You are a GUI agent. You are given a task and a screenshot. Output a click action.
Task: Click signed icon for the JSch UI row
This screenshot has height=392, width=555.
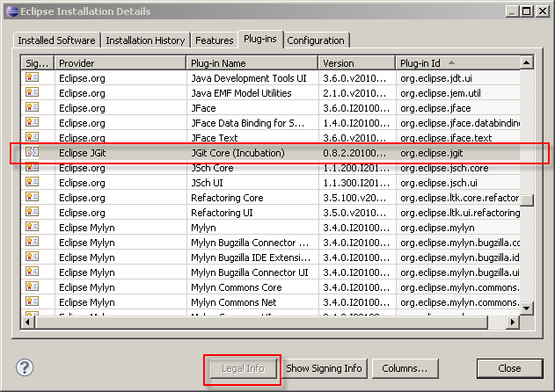click(x=32, y=182)
